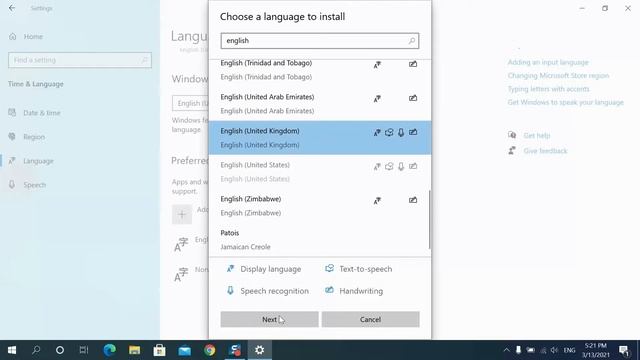
Task: Click the volume icon in system tray
Action: [554, 350]
